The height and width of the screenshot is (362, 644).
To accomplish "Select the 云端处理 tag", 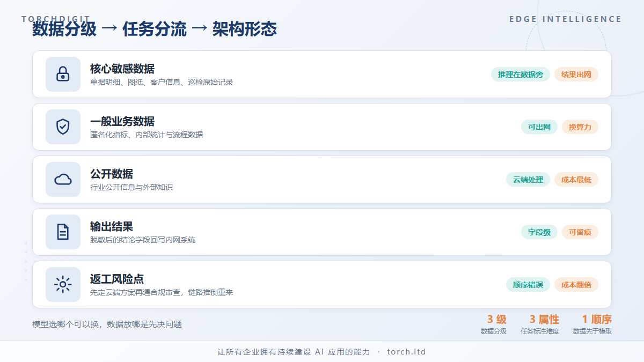I will pos(528,180).
